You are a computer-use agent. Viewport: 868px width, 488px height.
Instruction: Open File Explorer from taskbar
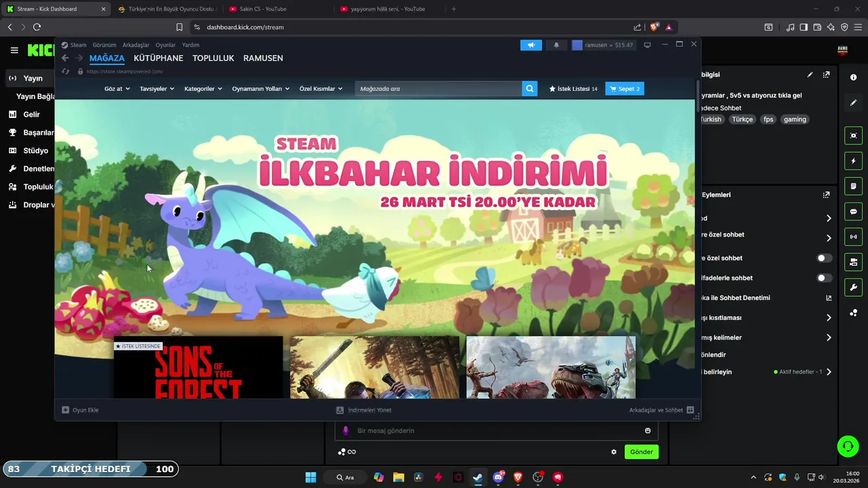pos(399,477)
